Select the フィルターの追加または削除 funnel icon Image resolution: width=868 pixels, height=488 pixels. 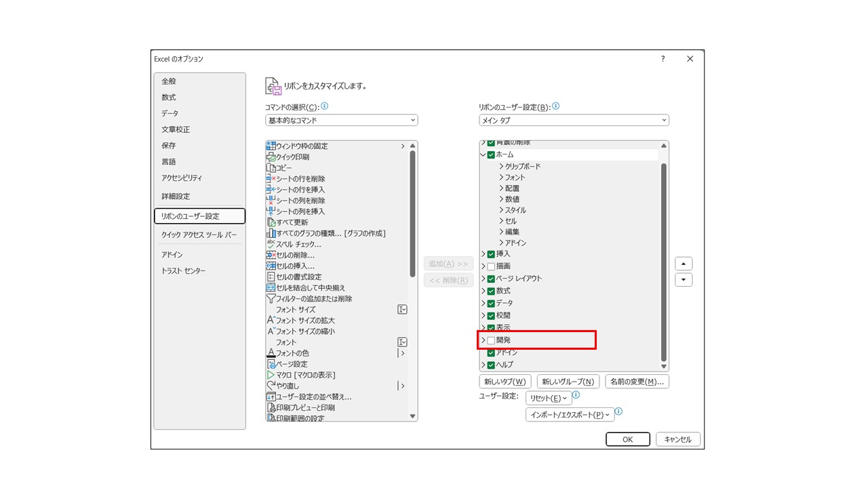[x=271, y=298]
